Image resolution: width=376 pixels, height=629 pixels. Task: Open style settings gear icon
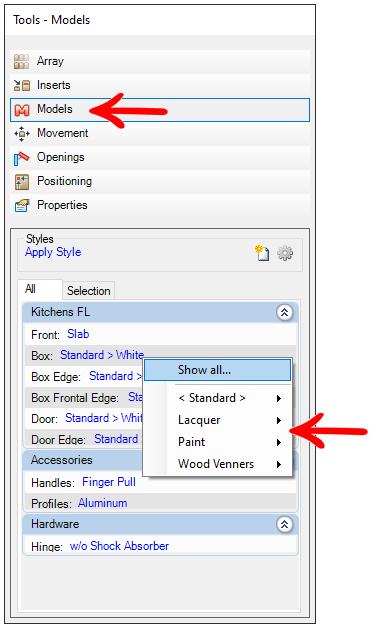285,253
